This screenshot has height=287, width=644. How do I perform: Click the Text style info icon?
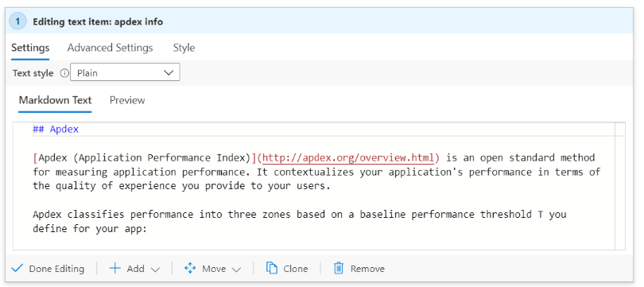(x=64, y=73)
